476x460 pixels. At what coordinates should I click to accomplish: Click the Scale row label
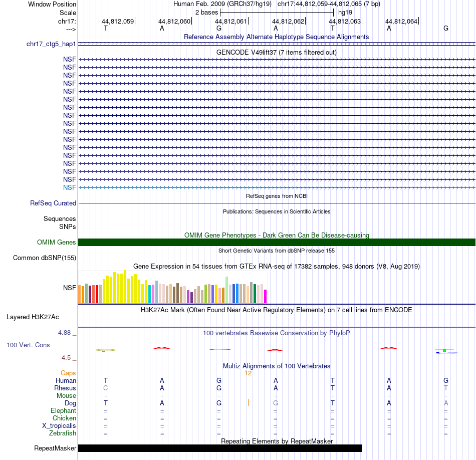click(68, 13)
